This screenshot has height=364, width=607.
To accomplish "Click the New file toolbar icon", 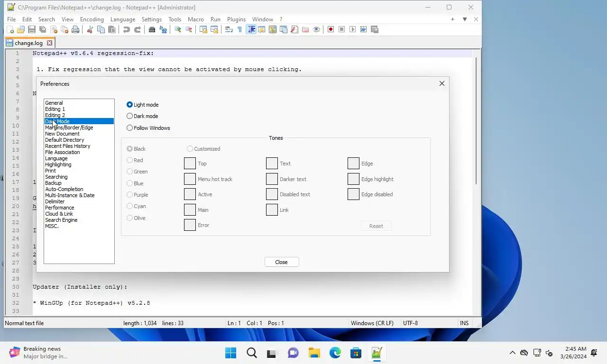I will (10, 29).
